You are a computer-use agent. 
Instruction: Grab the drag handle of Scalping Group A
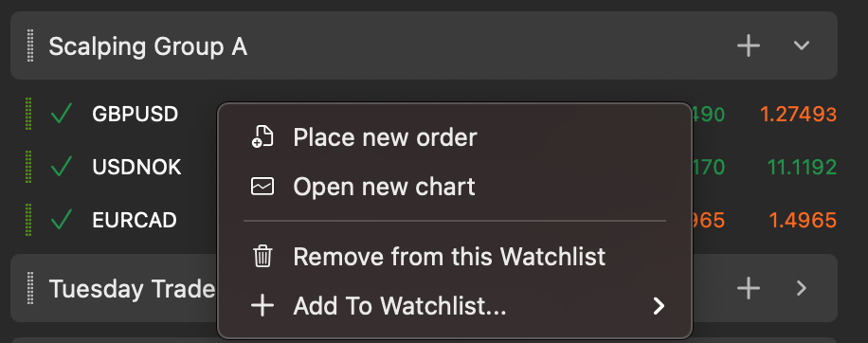click(30, 45)
